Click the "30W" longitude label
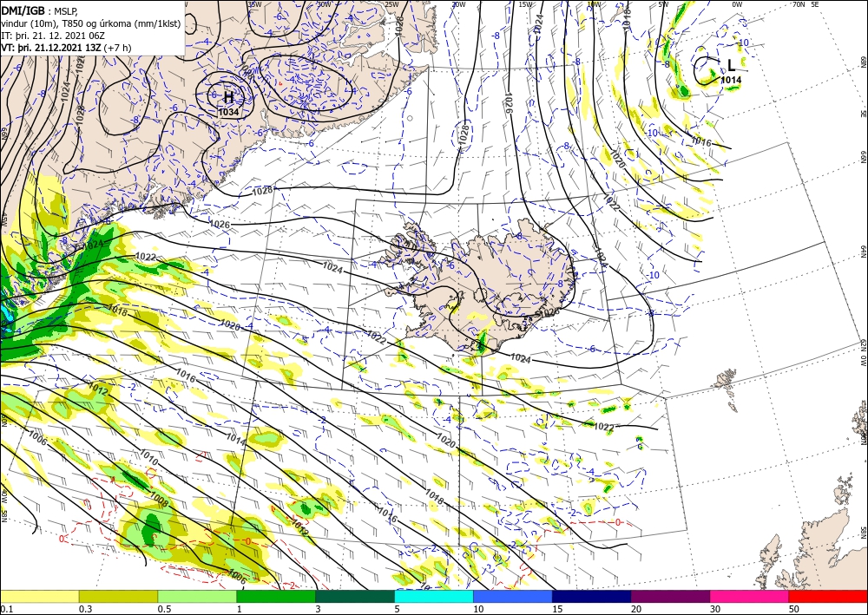Image resolution: width=868 pixels, height=615 pixels. 324,4
